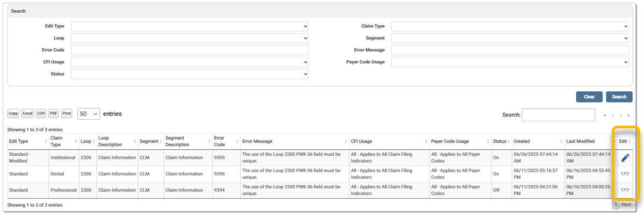Viewport: 644px width, 218px height.
Task: Open the Edit Type dropdown
Action: pyautogui.click(x=190, y=26)
